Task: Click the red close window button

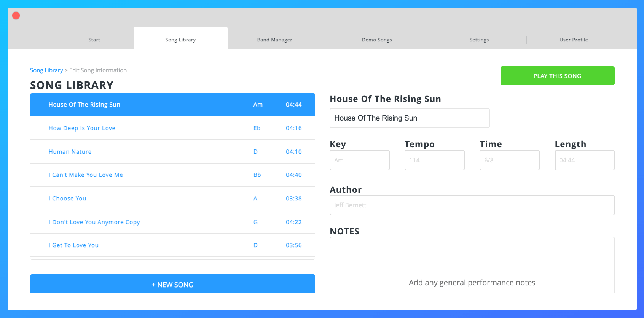Action: tap(16, 16)
